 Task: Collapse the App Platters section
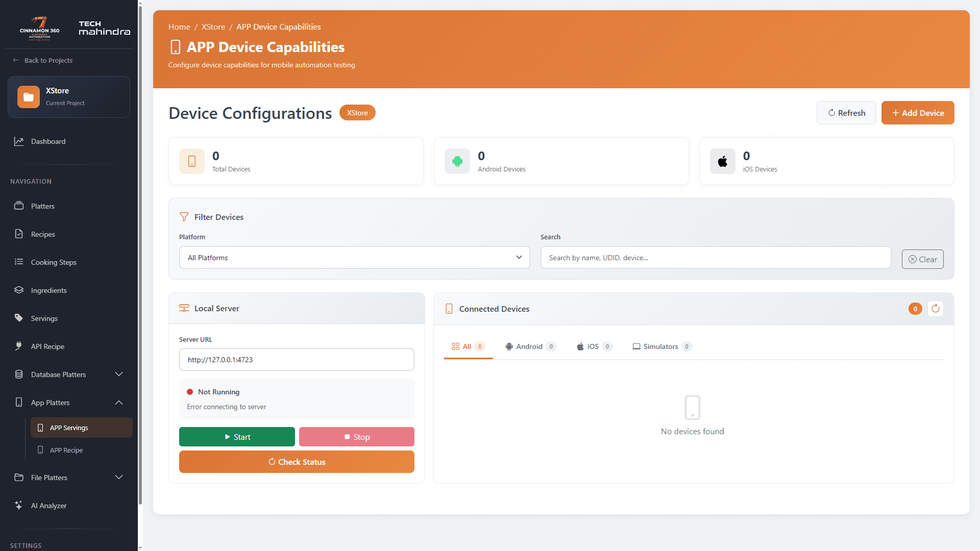pyautogui.click(x=69, y=403)
